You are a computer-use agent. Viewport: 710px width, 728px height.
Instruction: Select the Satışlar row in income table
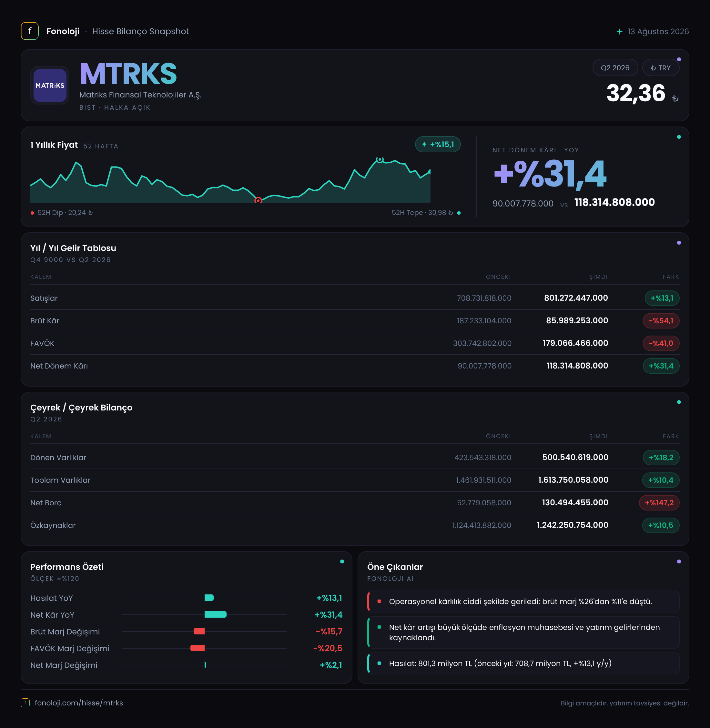355,298
